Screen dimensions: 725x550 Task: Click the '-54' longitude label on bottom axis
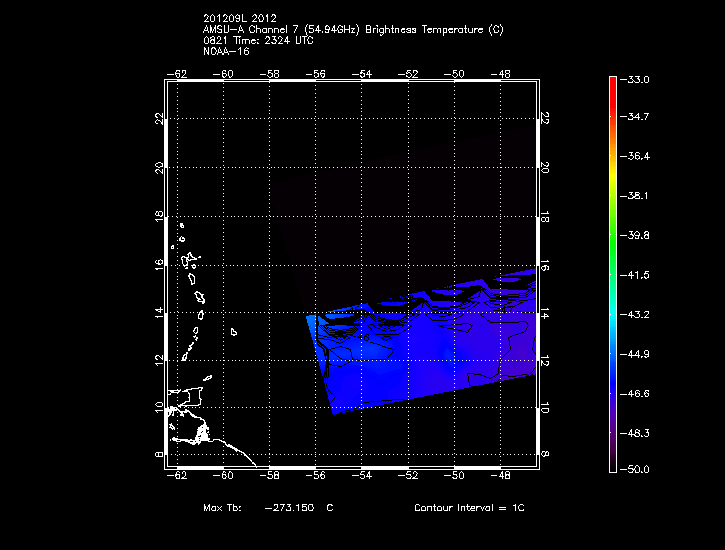click(x=362, y=476)
